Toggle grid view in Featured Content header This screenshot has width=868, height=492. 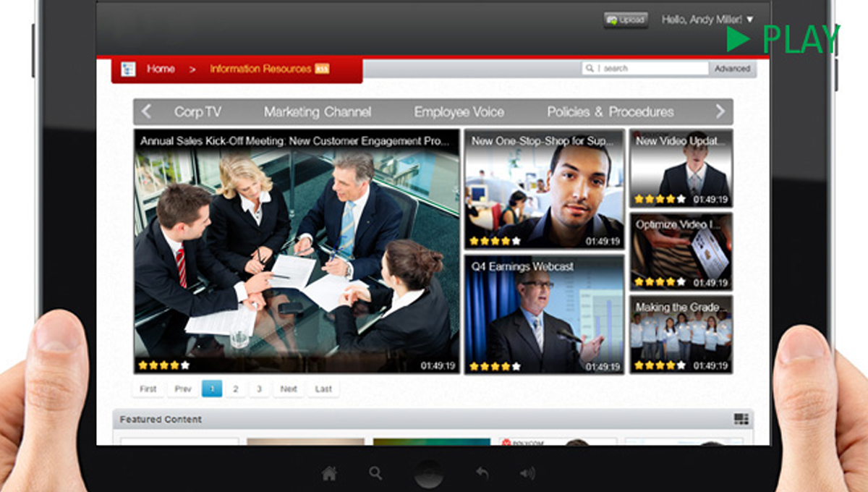tap(741, 419)
